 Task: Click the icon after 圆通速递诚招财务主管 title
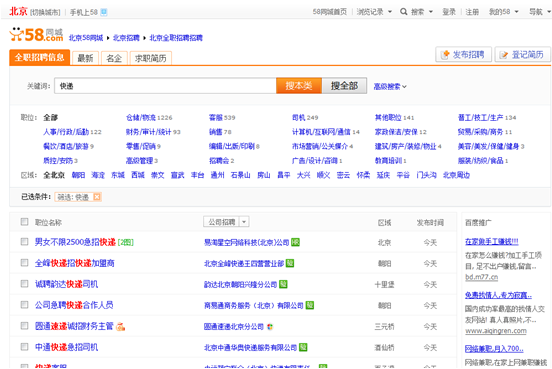tap(120, 327)
